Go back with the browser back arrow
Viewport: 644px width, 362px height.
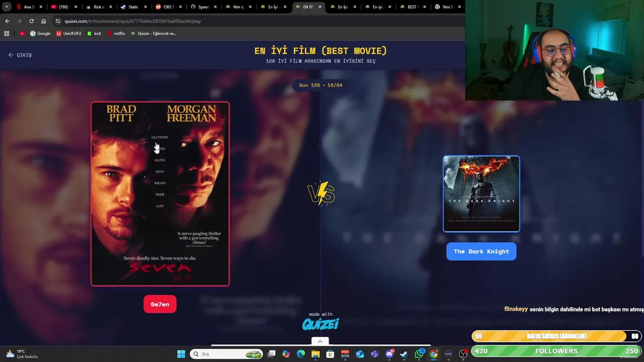pos(7,21)
